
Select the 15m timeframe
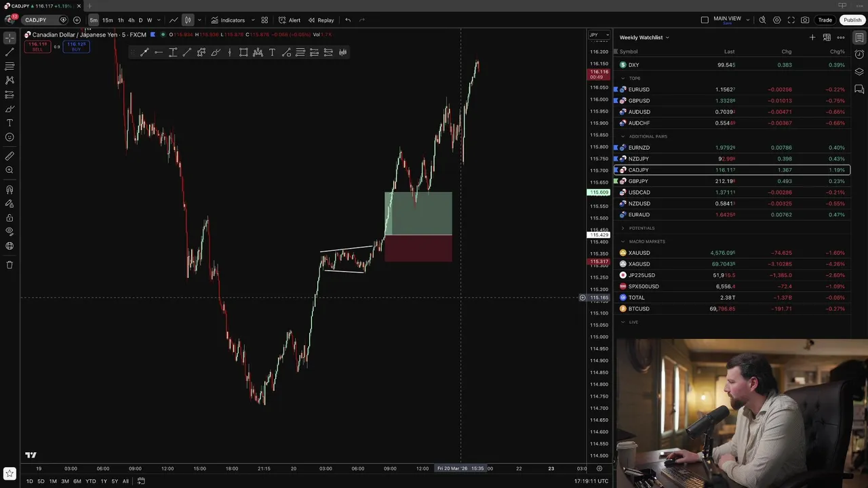[x=107, y=20]
